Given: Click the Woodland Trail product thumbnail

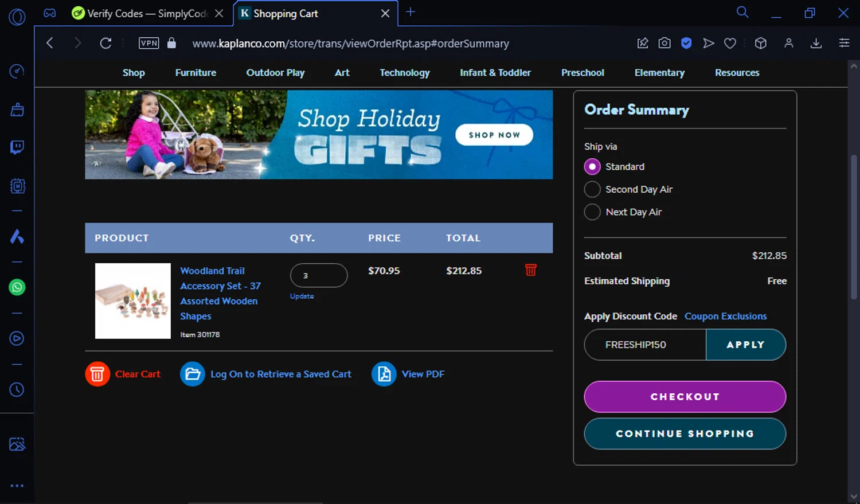Looking at the screenshot, I should click(133, 301).
